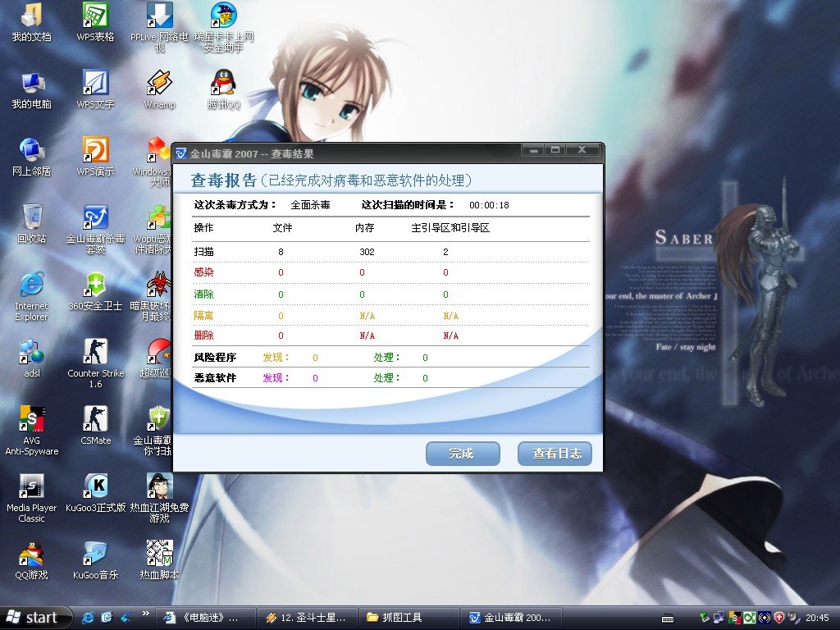This screenshot has height=630, width=840.
Task: Open PPLive 网络电视 desktop shortcut
Action: (x=160, y=27)
